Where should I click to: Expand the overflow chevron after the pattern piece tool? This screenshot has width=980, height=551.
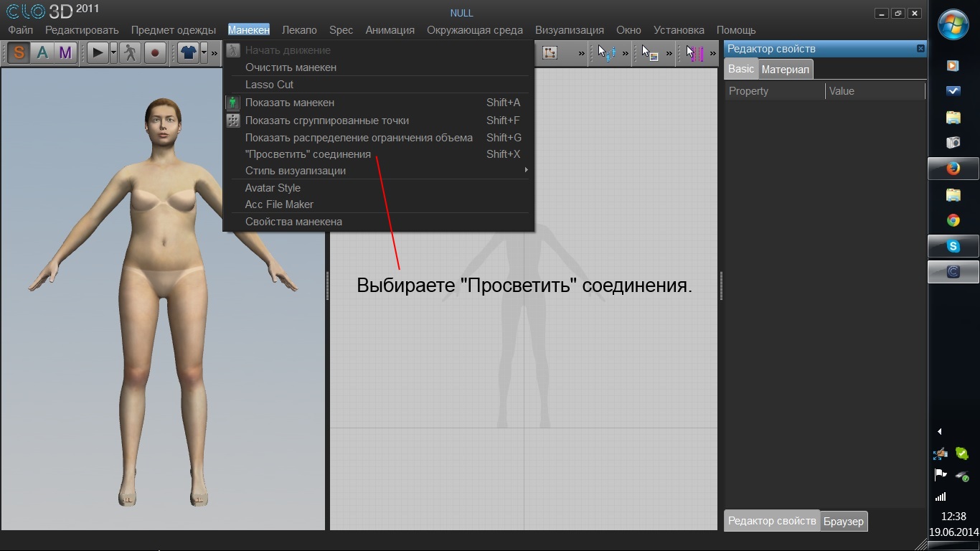click(x=669, y=53)
